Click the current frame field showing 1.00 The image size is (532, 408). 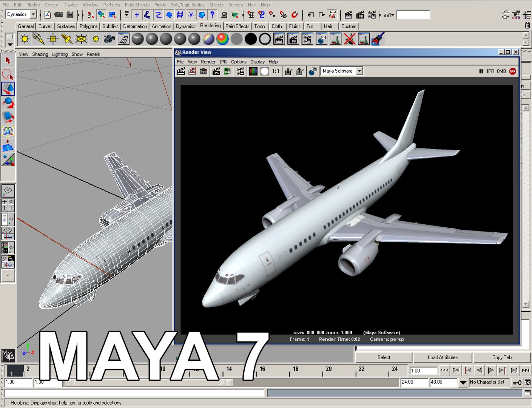click(x=423, y=371)
